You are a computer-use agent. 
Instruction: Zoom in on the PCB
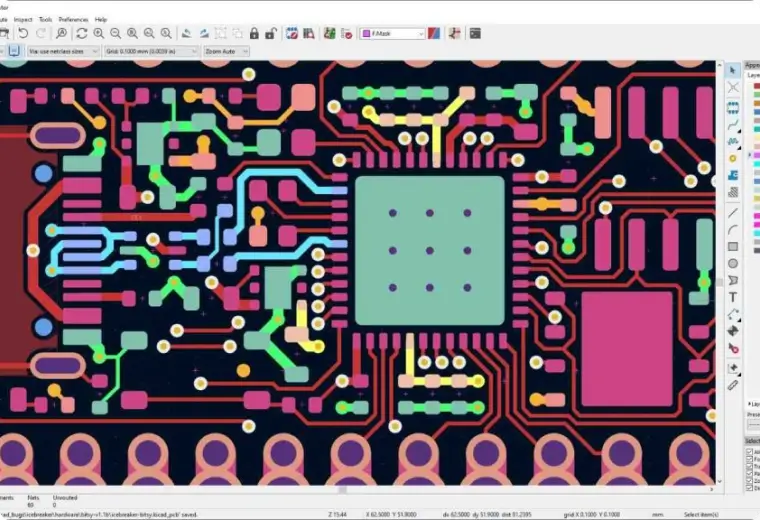(99, 33)
